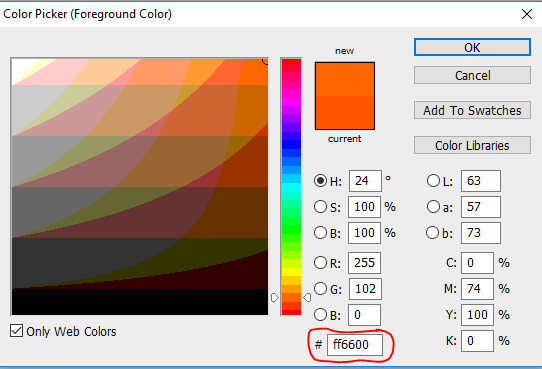Close the Color Picker dialog
542x369 pixels.
click(527, 14)
